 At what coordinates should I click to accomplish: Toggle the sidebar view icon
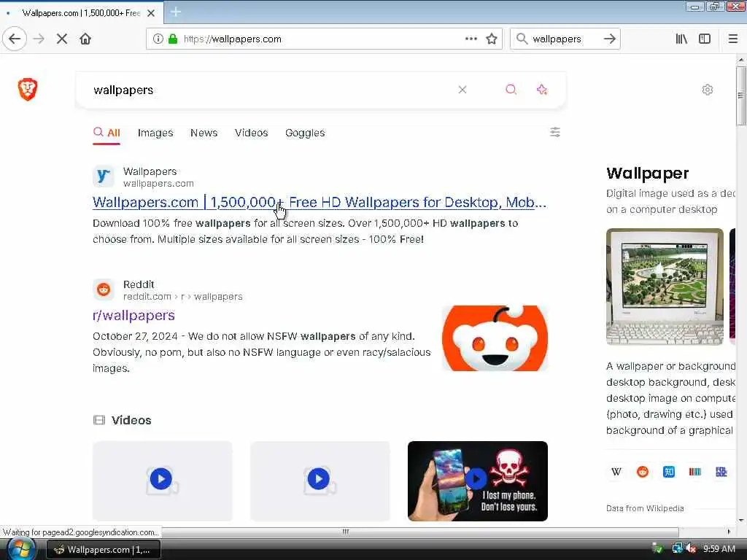(705, 39)
